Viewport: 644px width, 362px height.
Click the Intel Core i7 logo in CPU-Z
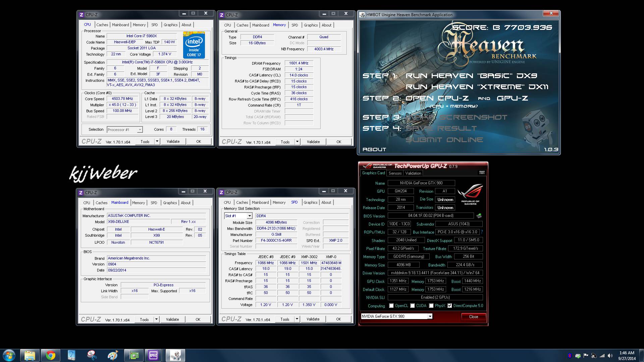[x=194, y=45]
